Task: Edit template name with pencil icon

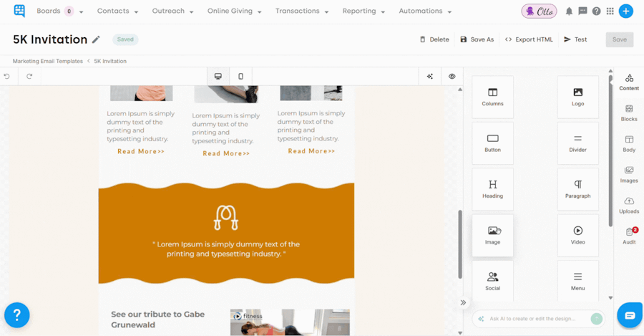Action: (96, 39)
